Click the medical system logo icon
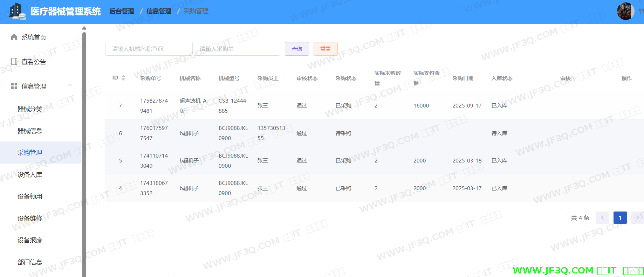 click(x=17, y=11)
